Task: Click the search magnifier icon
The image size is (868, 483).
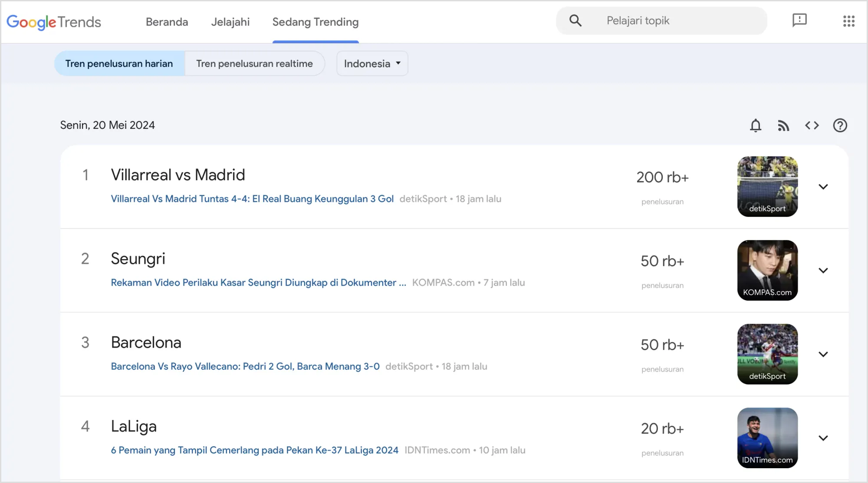Action: click(575, 20)
